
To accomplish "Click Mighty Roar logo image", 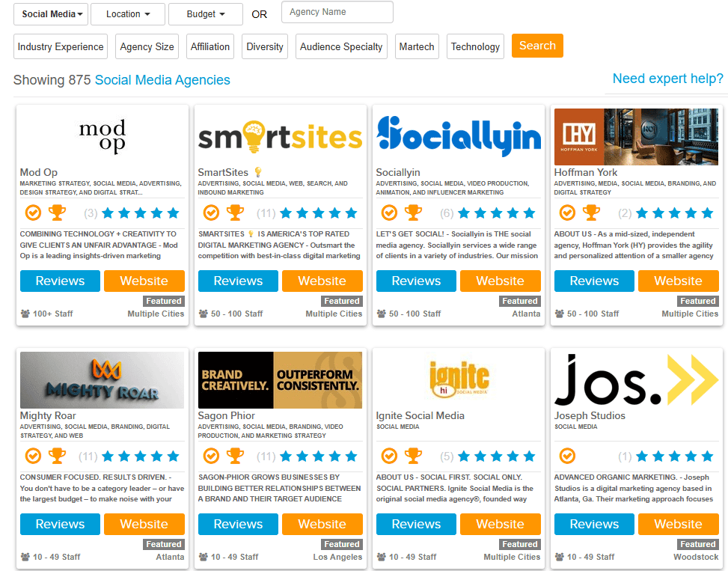I will tap(103, 380).
